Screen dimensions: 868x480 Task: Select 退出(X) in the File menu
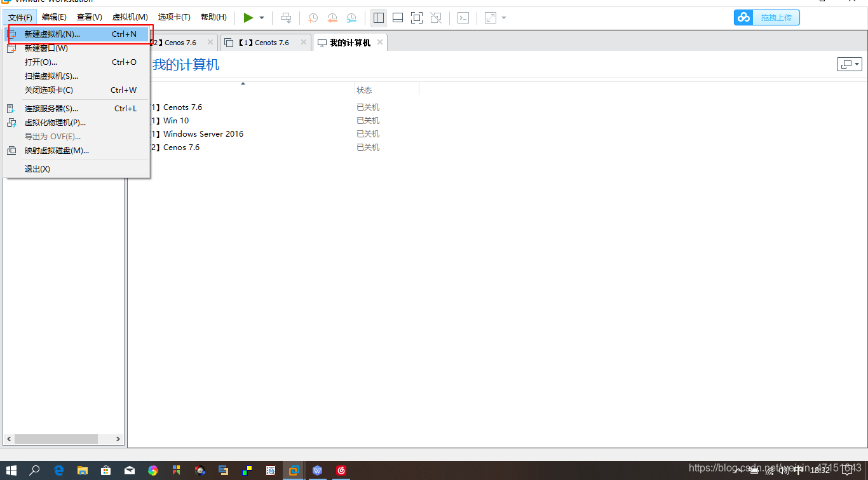tap(76, 169)
